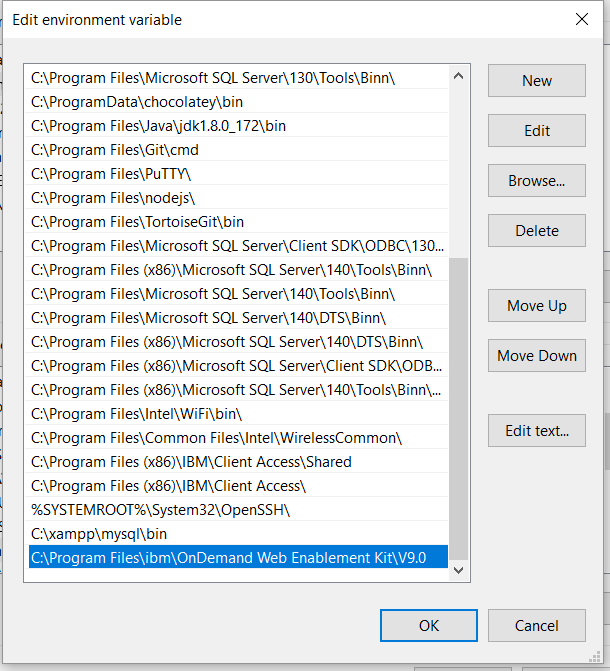This screenshot has height=671, width=610.
Task: Select %SYSTEMROOT%\System32\OpenSSH\ entry
Action: click(x=238, y=509)
